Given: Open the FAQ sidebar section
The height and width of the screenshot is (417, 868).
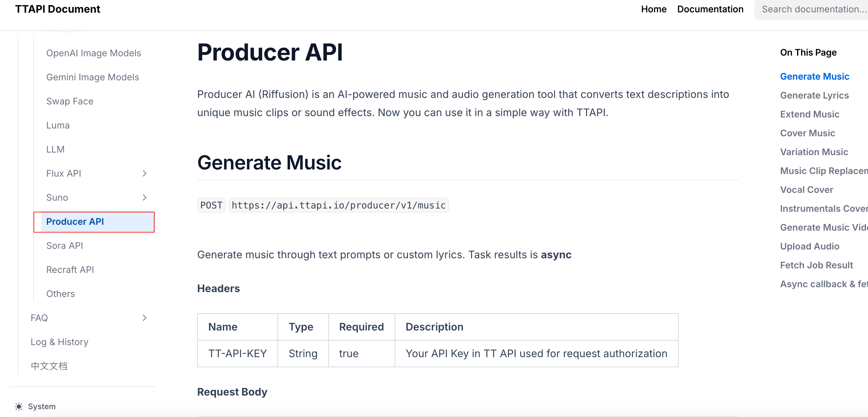Looking at the screenshot, I should (39, 318).
